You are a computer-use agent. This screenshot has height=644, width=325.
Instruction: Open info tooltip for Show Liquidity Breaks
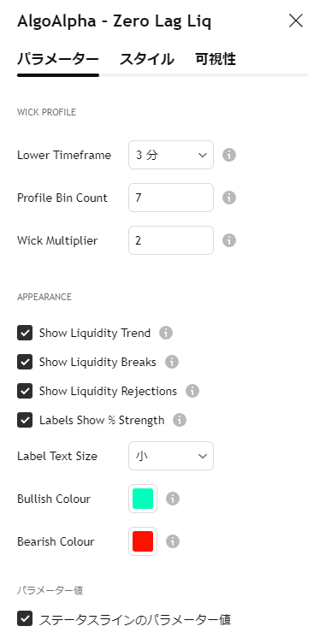point(172,362)
